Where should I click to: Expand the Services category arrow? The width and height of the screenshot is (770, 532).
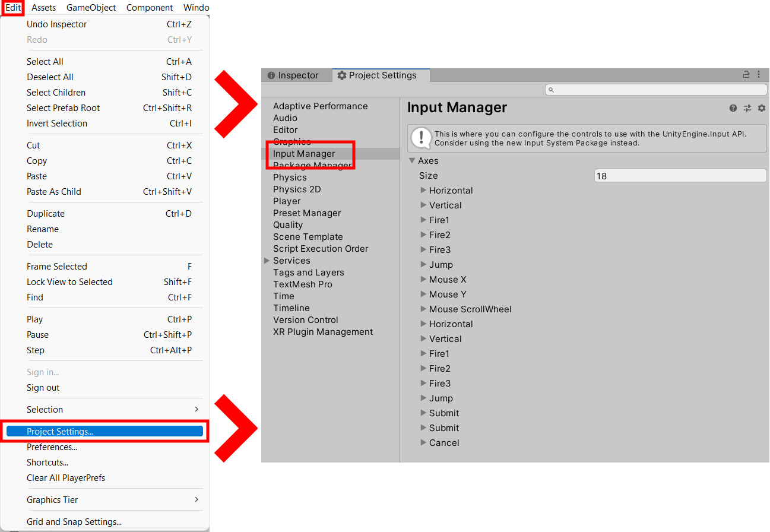pyautogui.click(x=267, y=261)
